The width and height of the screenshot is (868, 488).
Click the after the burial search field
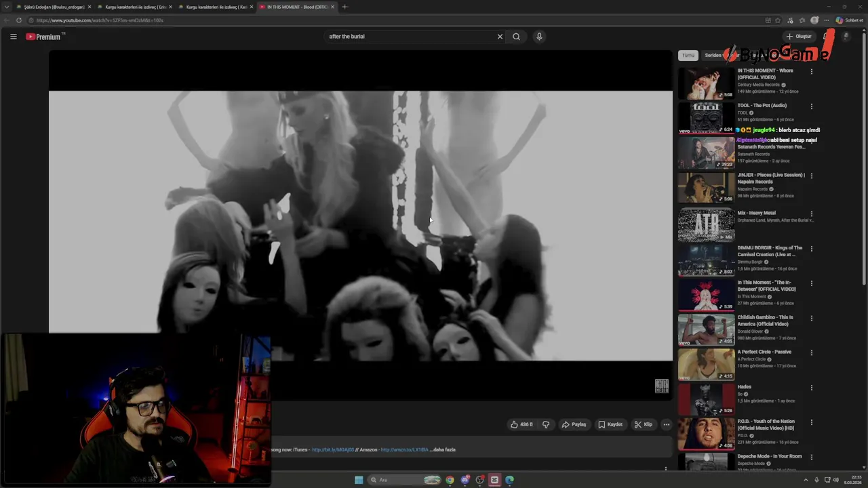[411, 37]
